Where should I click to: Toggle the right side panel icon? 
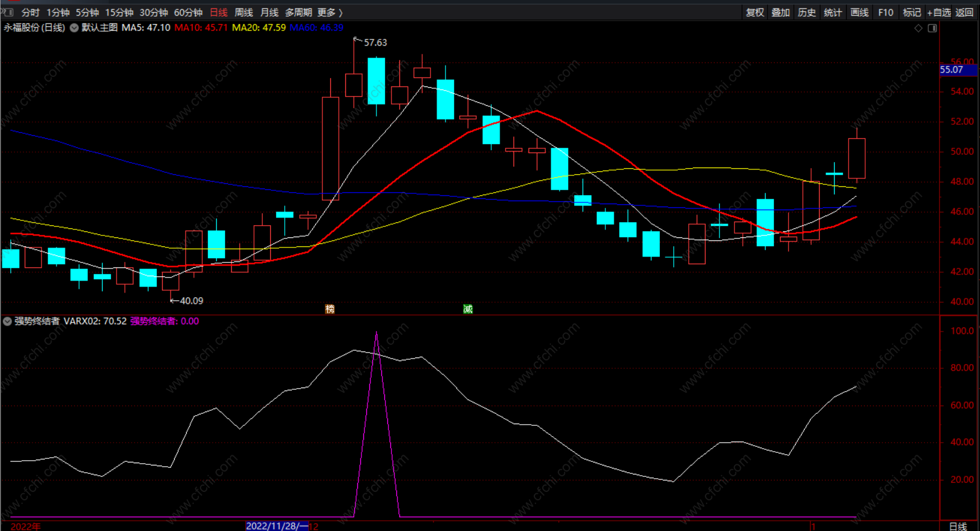[932, 28]
